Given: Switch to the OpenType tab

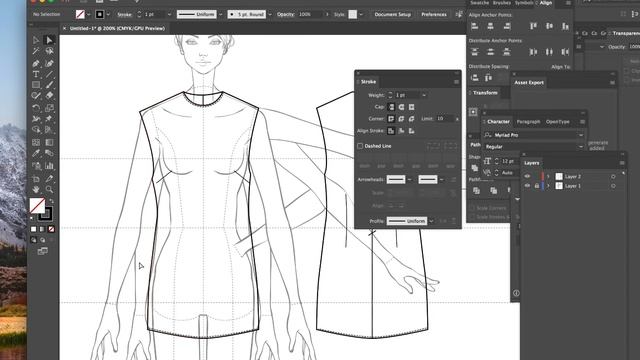Looking at the screenshot, I should 558,122.
